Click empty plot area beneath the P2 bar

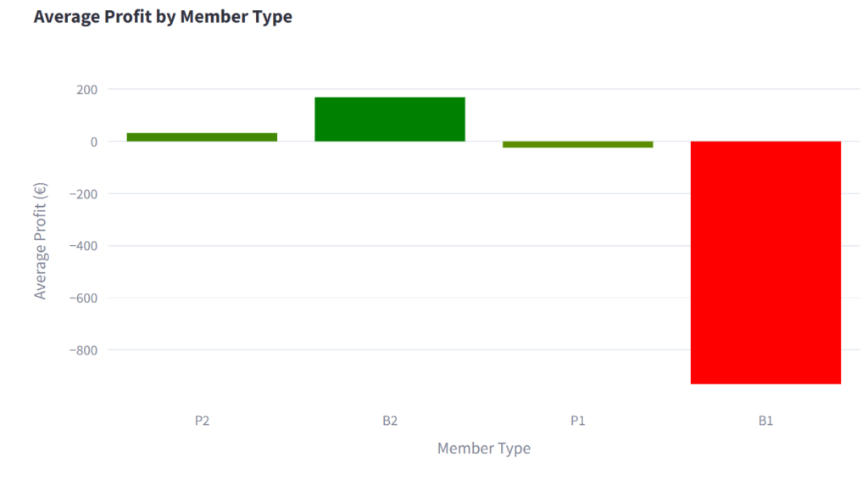pos(202,271)
